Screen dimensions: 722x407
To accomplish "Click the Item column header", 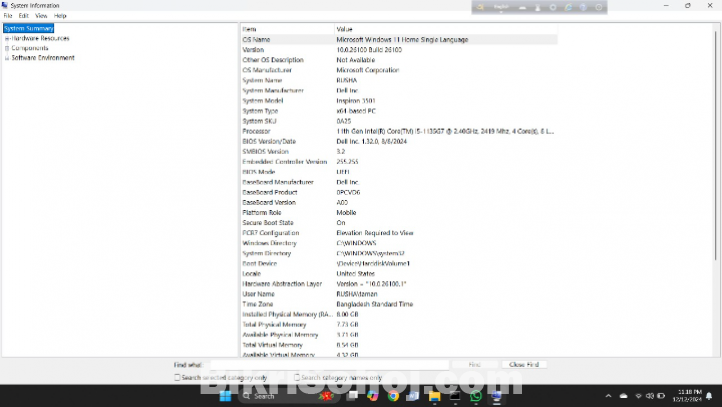I will point(287,29).
